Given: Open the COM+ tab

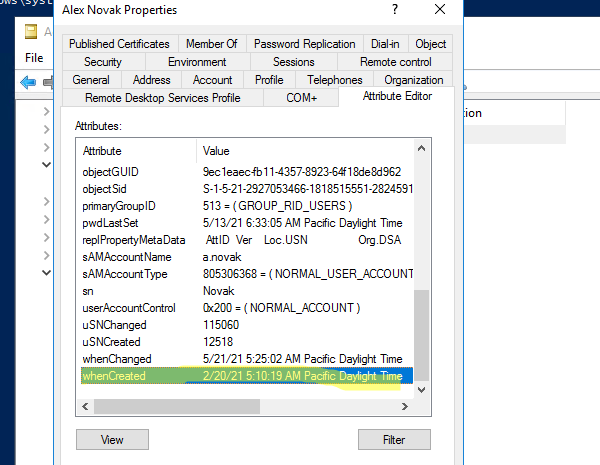Looking at the screenshot, I should pyautogui.click(x=302, y=98).
